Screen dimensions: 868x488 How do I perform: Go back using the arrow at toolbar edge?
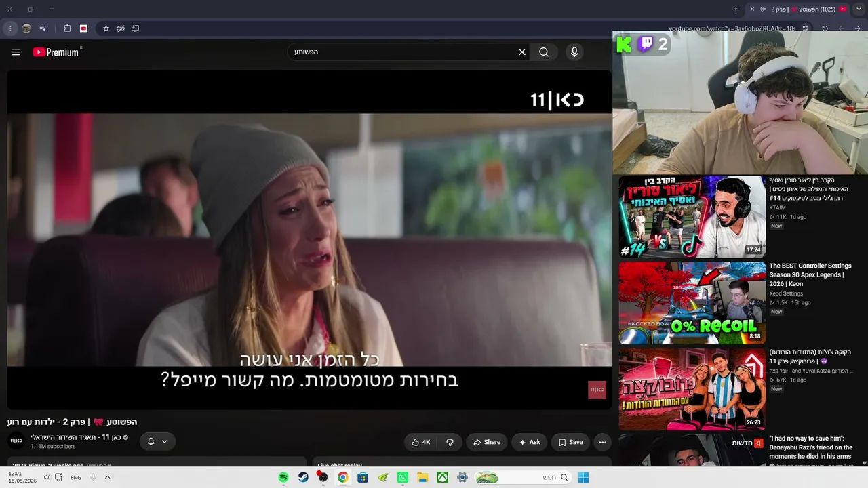[858, 28]
